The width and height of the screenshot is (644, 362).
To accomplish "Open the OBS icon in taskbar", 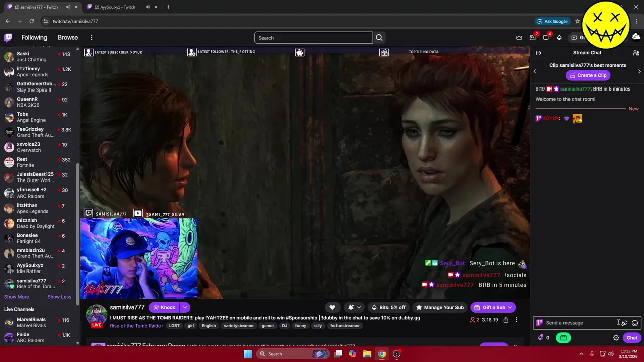I will 396,354.
